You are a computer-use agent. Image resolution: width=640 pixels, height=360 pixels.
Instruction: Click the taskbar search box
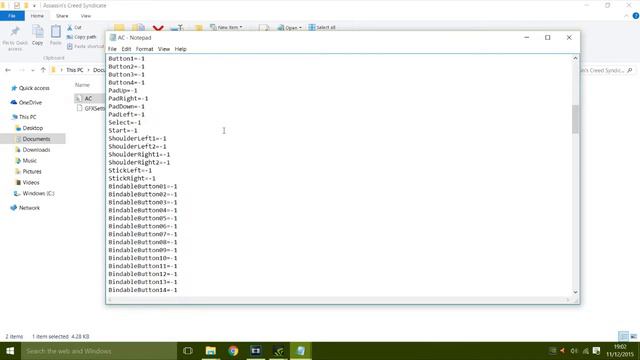click(99, 351)
